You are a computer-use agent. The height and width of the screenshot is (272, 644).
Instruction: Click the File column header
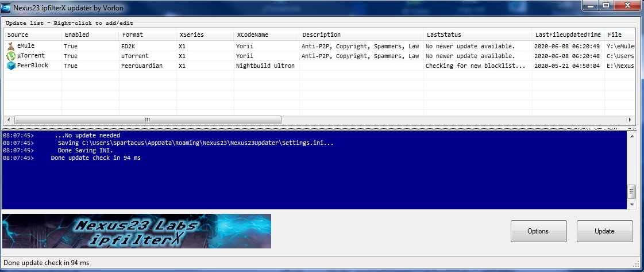click(x=620, y=35)
